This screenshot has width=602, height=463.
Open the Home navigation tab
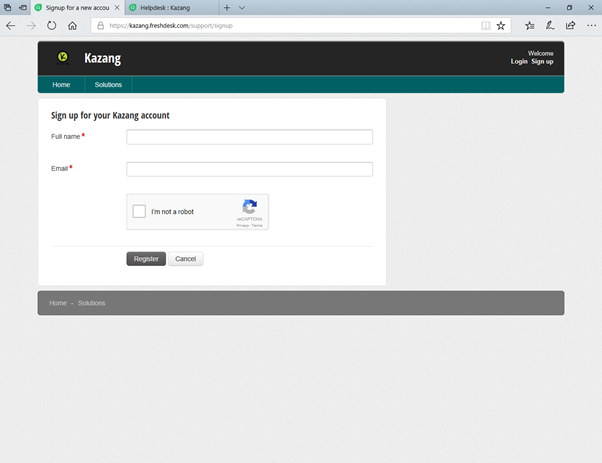pyautogui.click(x=61, y=84)
